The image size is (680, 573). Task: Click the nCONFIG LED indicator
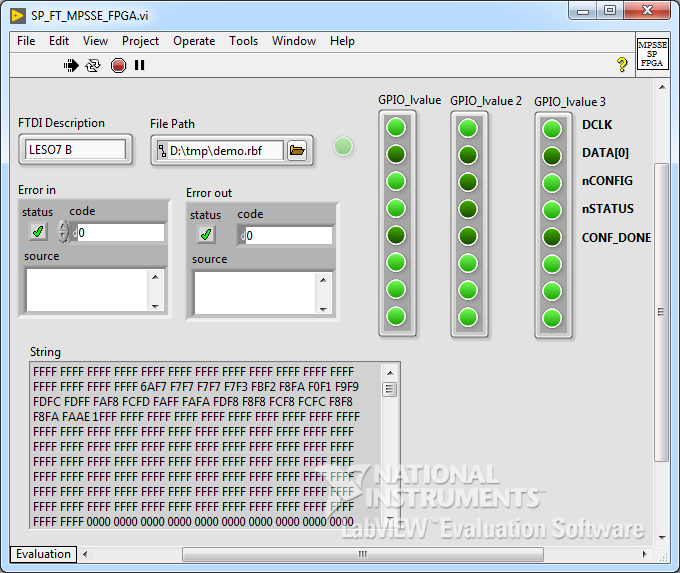pyautogui.click(x=552, y=183)
